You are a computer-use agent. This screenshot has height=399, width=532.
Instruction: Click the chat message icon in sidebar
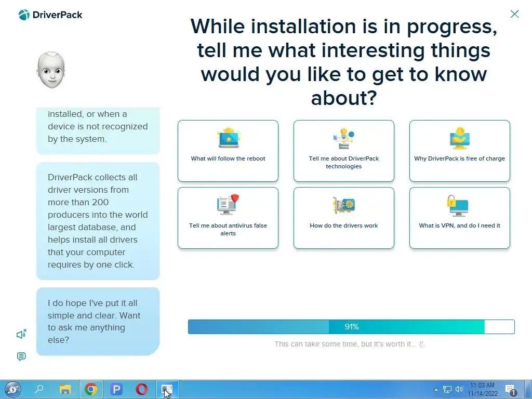tap(21, 356)
